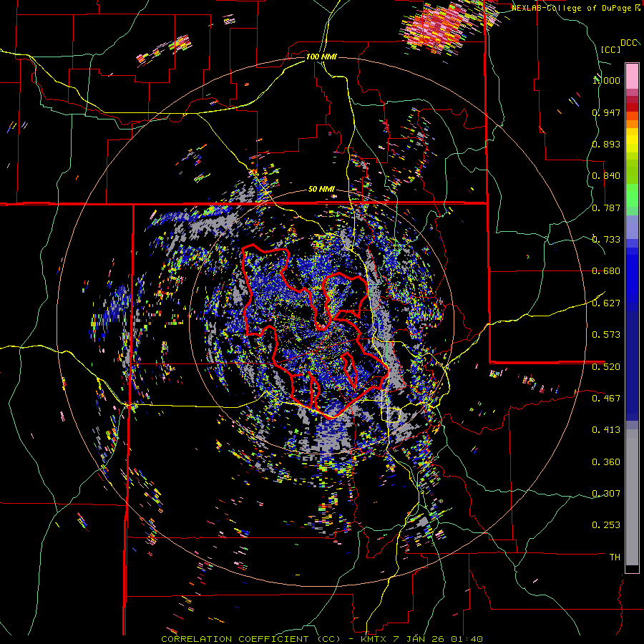Click the 0.893 scale value
644x644 pixels.
pos(606,144)
